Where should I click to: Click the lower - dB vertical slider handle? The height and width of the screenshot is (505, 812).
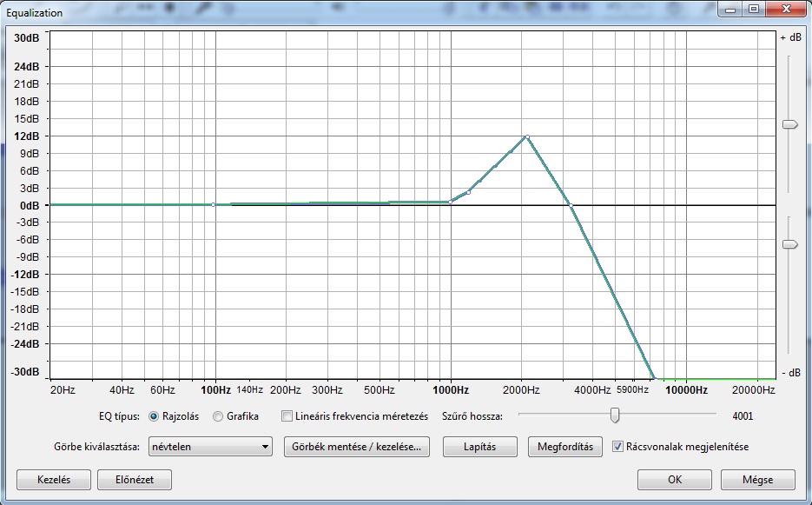(789, 245)
